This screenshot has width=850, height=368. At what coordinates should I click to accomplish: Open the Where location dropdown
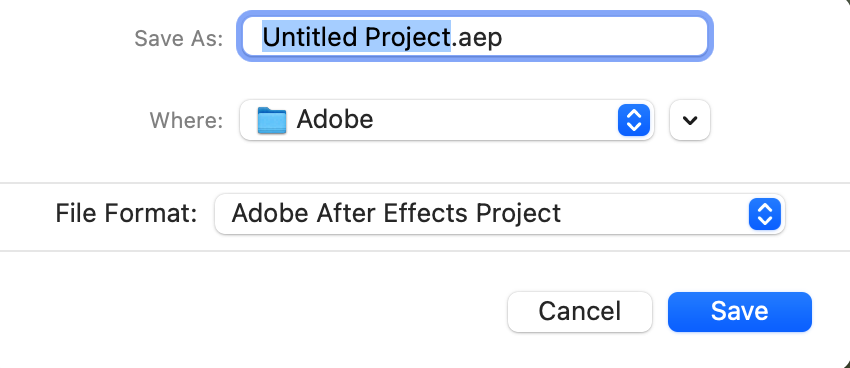tap(447, 120)
